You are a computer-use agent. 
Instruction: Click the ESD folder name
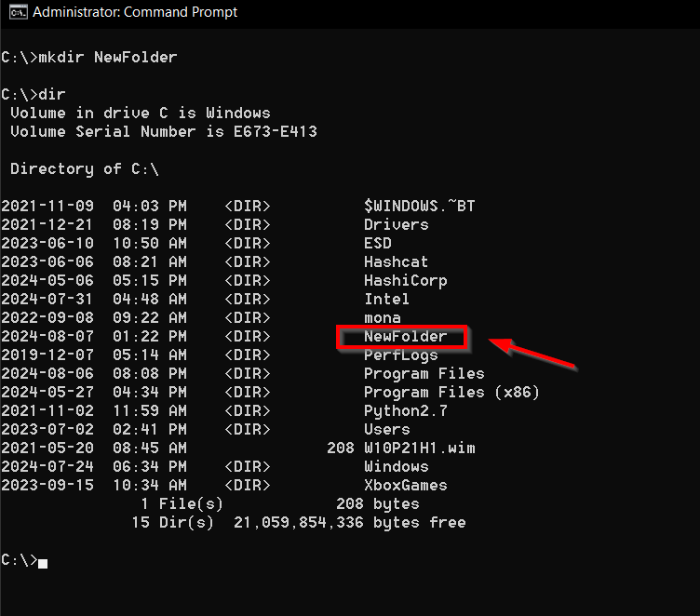click(x=378, y=243)
